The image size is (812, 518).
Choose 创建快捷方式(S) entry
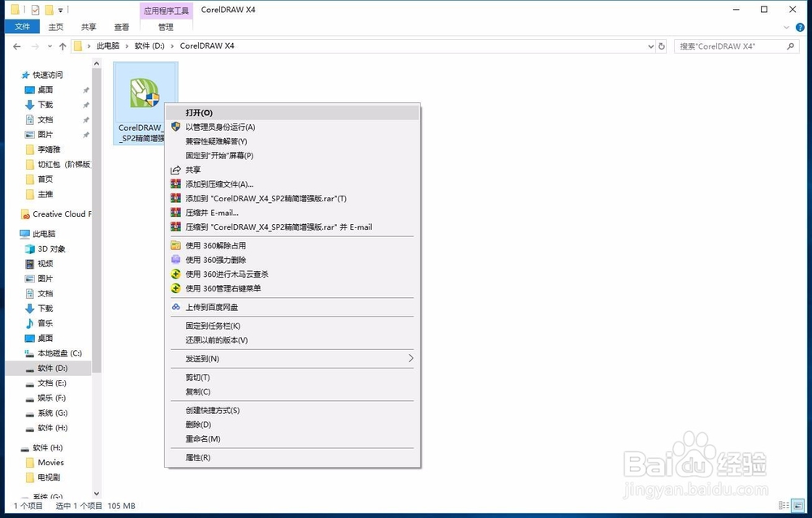click(292, 410)
